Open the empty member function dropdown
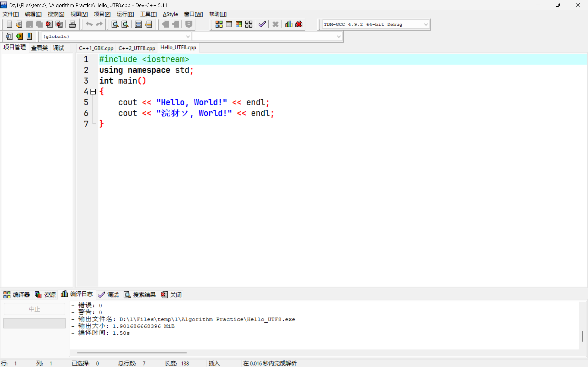588x367 pixels. [267, 37]
